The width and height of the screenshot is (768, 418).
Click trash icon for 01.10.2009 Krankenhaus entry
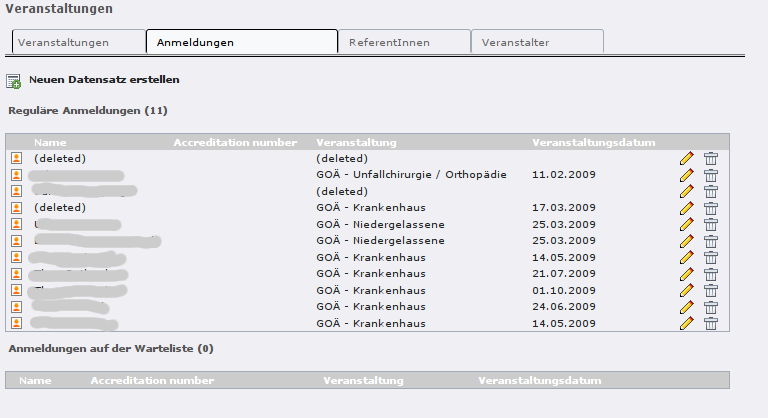point(711,290)
